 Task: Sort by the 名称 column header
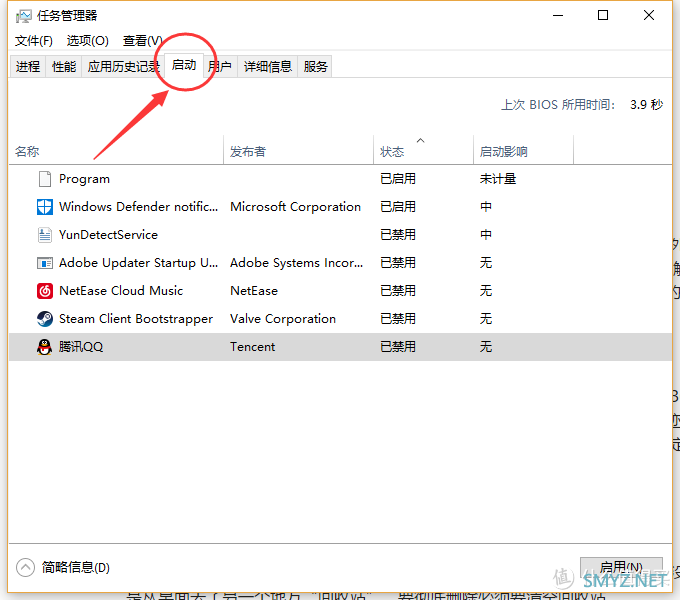[x=116, y=151]
